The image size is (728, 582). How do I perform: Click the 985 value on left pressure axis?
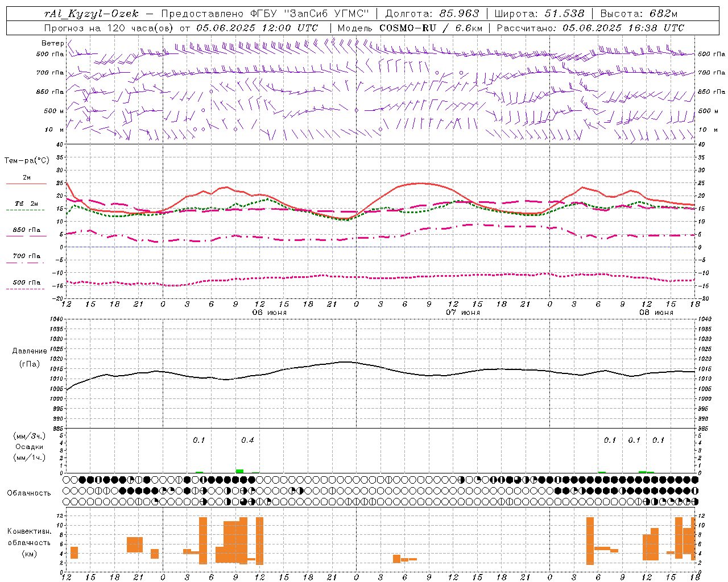(57, 428)
